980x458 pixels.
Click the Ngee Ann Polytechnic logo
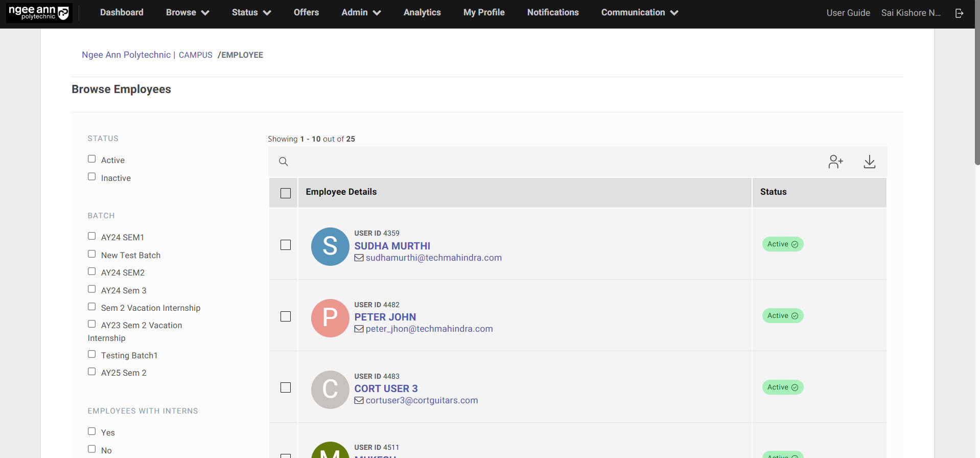(x=39, y=13)
